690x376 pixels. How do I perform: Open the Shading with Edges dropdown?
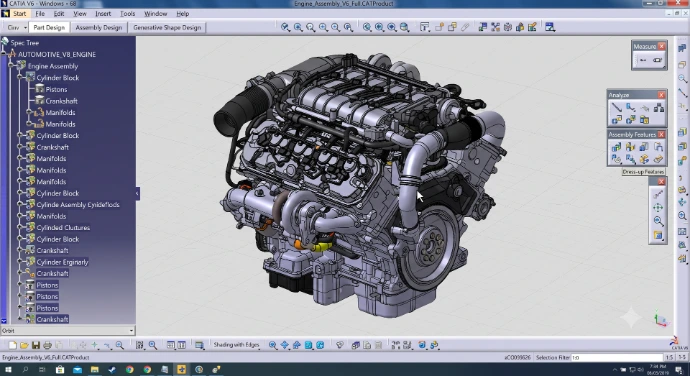click(236, 345)
